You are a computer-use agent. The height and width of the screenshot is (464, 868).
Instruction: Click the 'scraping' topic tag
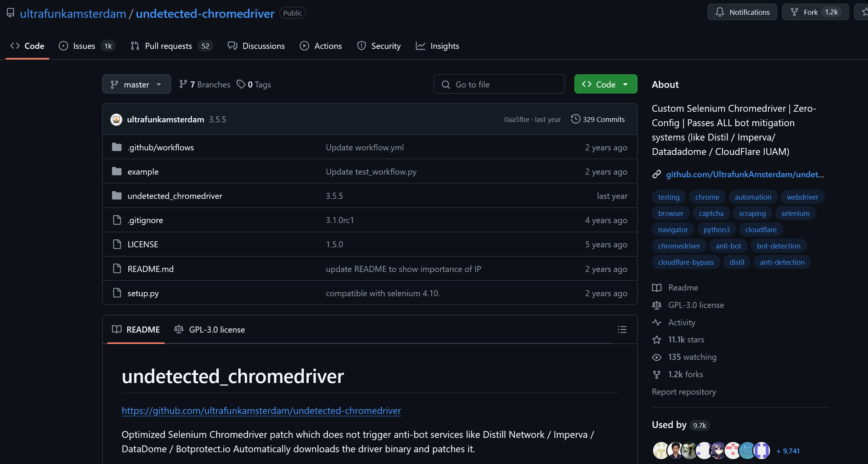(752, 213)
